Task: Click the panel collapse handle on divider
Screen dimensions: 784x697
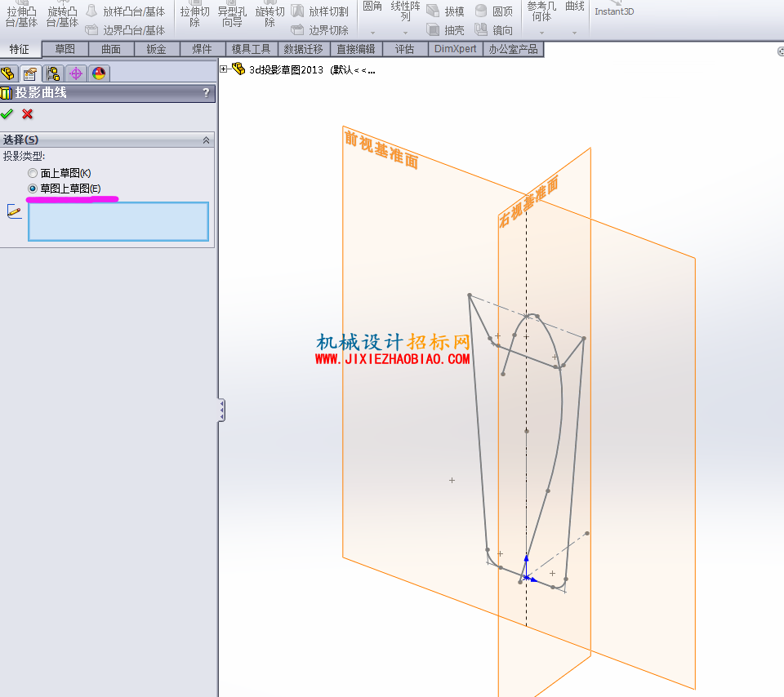Action: [221, 411]
